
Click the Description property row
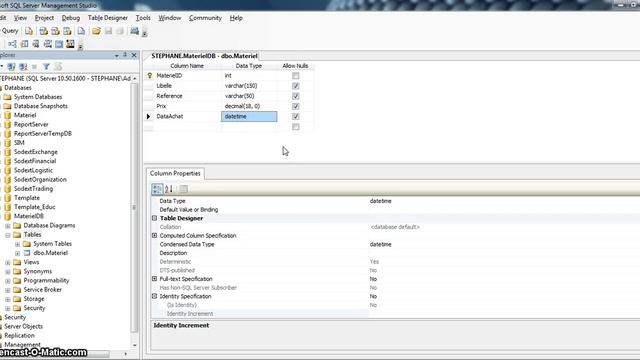395,253
